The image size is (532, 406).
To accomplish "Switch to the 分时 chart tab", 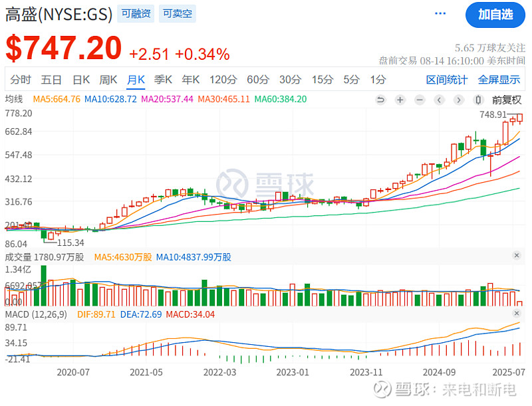I will tap(21, 80).
